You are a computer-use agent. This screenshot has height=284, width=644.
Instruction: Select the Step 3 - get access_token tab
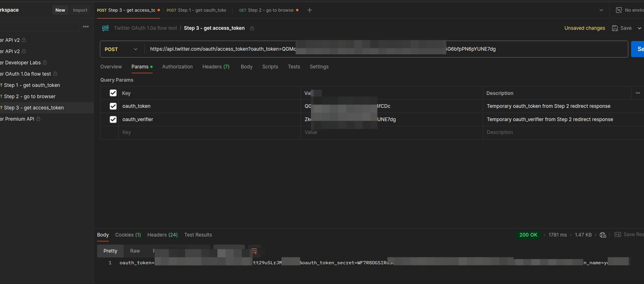coord(128,10)
